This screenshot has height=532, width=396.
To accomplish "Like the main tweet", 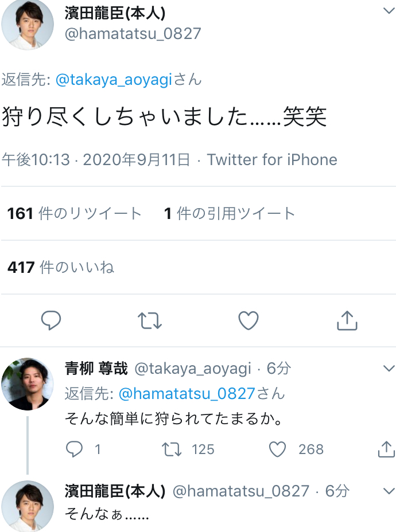I will pyautogui.click(x=249, y=320).
